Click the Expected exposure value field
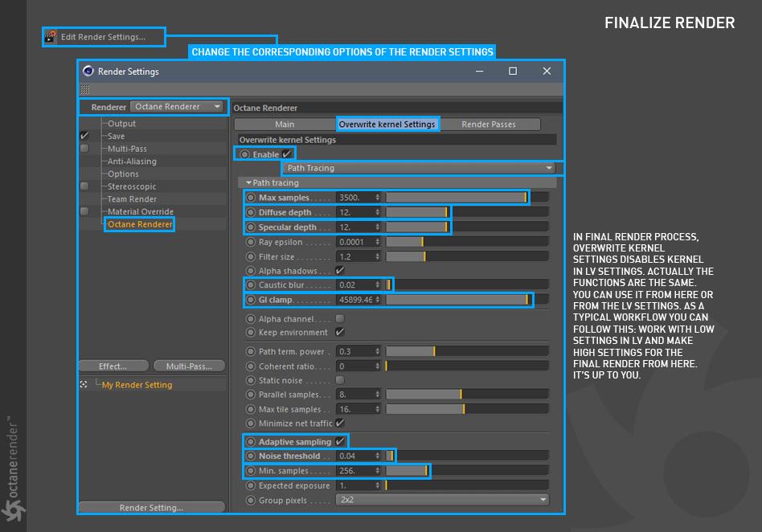 pos(355,485)
